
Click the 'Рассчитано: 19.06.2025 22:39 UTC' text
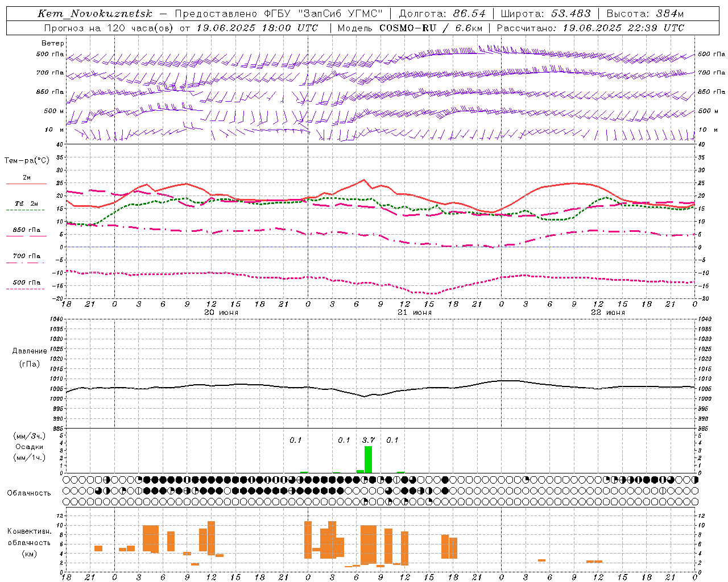[x=590, y=28]
